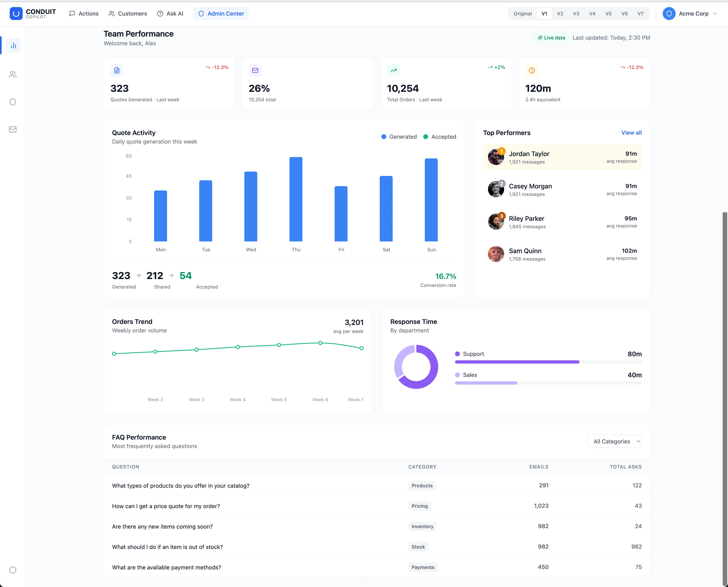Image resolution: width=728 pixels, height=587 pixels.
Task: Click Jordan Taylor's avatar
Action: click(496, 157)
